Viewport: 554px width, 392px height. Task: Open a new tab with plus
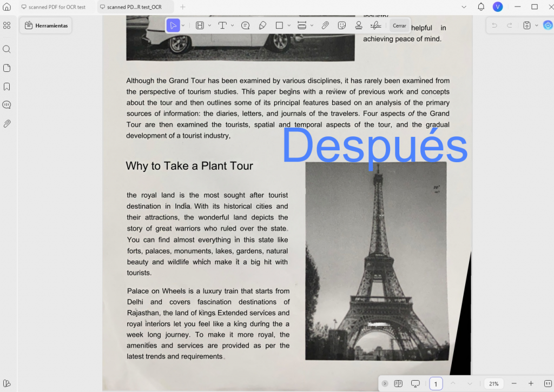click(x=183, y=7)
